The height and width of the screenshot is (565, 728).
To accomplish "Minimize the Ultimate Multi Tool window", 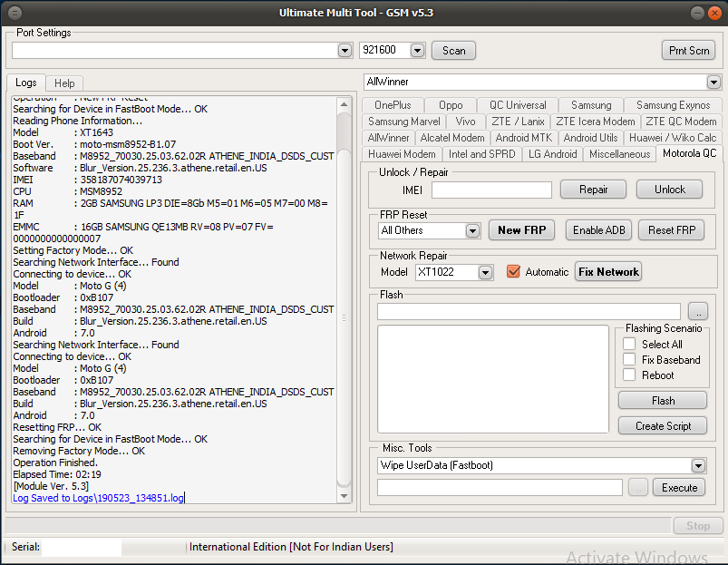I will [697, 13].
